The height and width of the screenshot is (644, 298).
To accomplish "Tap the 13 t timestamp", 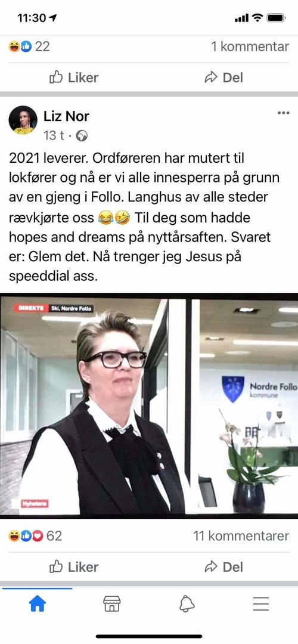I will 54,135.
